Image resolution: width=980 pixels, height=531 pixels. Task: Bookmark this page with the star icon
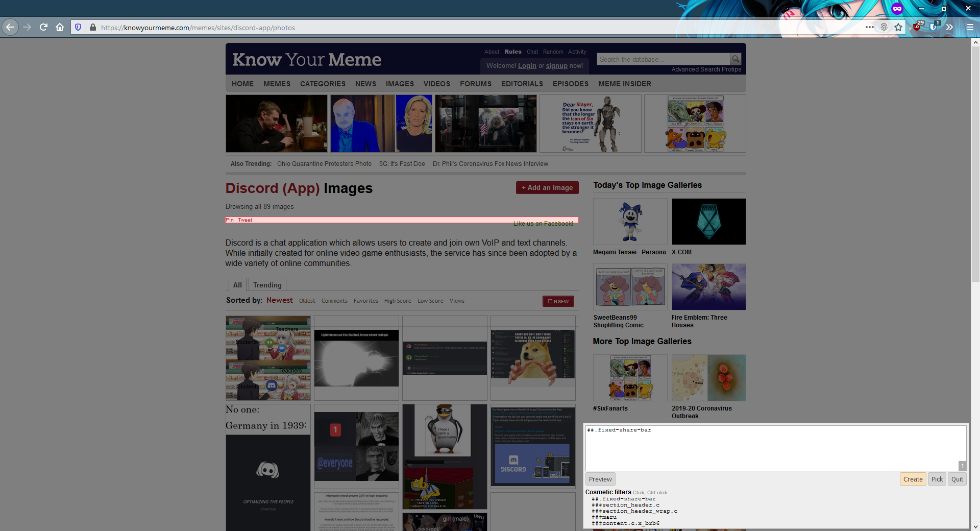coord(898,27)
